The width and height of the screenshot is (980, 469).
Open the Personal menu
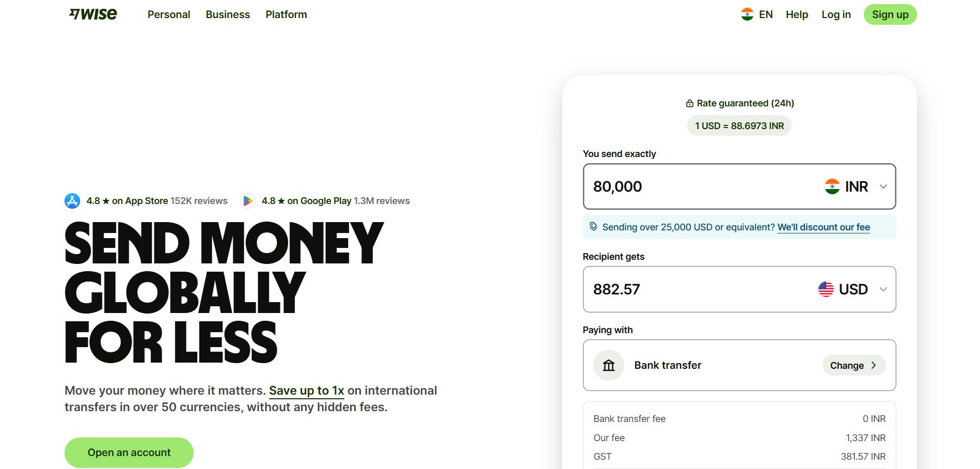click(169, 14)
